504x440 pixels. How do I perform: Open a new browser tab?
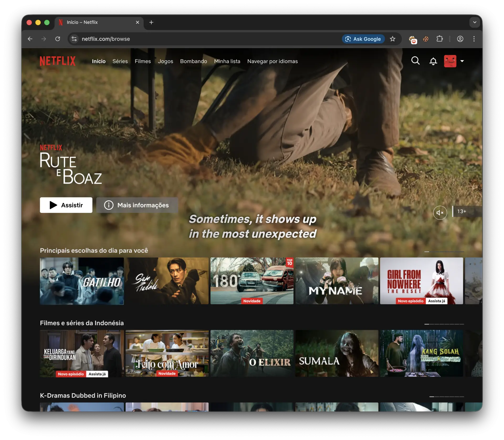pyautogui.click(x=151, y=22)
